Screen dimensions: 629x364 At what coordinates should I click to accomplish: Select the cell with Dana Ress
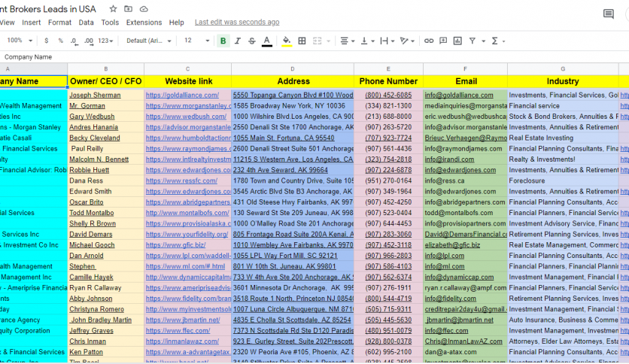[x=106, y=180]
